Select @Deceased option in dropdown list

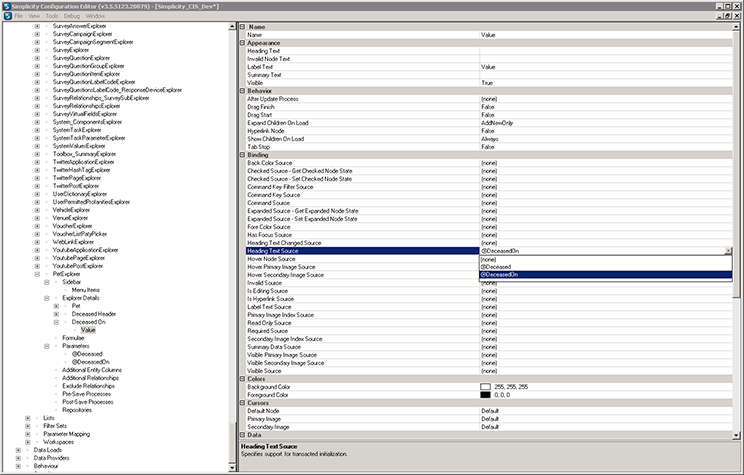[x=605, y=267]
